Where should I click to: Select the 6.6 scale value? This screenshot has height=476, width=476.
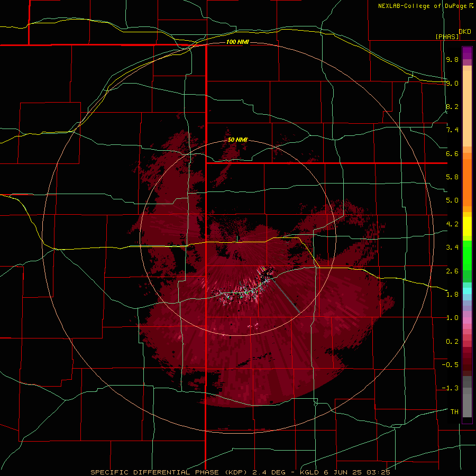point(452,153)
